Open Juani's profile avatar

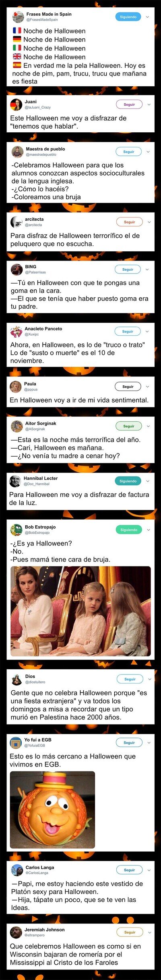[16, 104]
